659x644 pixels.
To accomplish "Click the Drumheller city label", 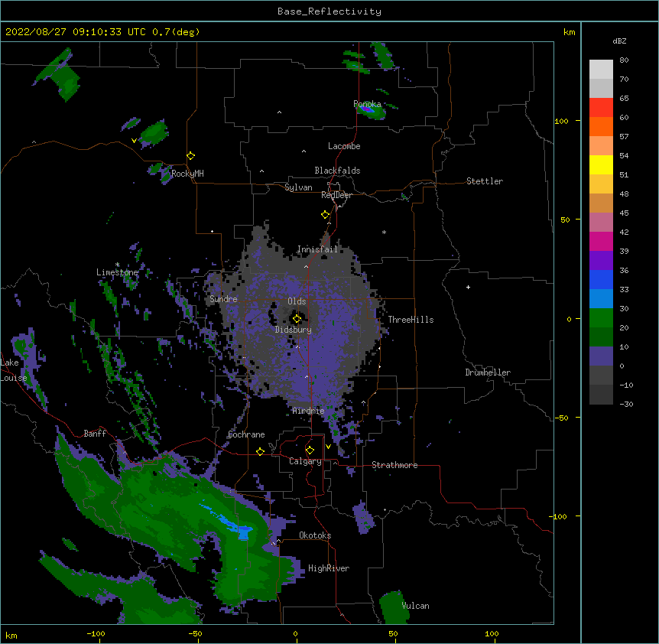I will pos(488,372).
